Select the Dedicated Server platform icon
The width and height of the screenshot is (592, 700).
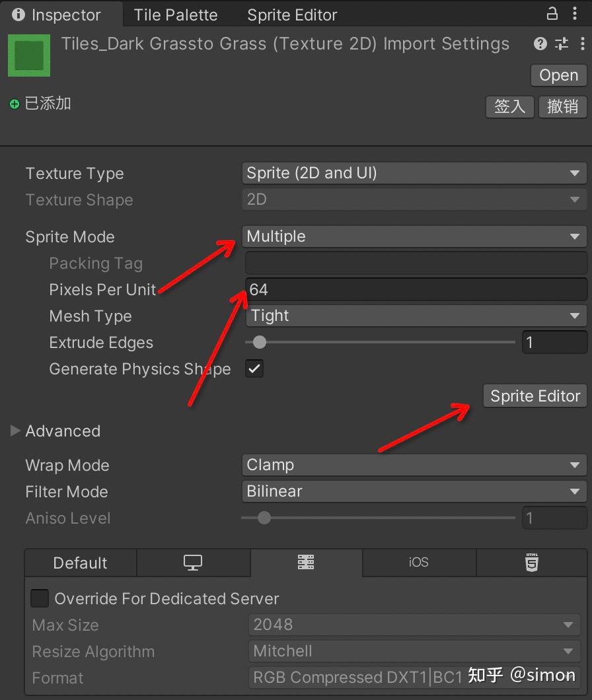tap(305, 563)
